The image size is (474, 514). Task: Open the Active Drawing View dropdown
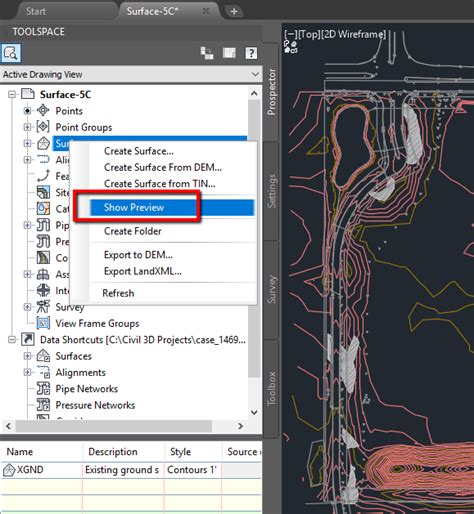(x=131, y=74)
